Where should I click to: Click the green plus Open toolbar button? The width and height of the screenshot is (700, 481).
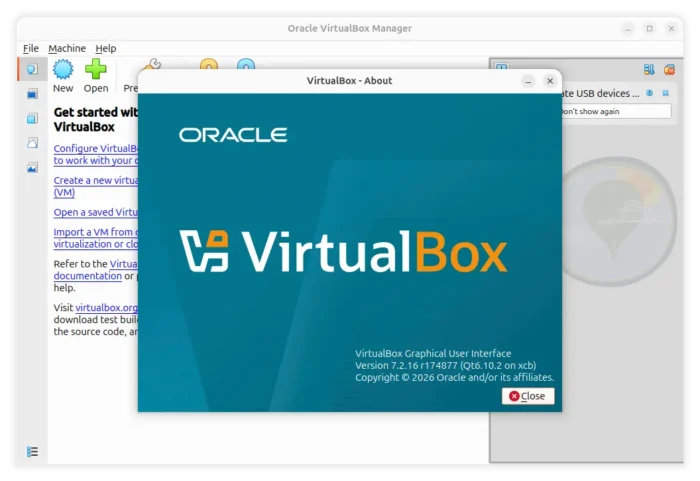tap(96, 76)
